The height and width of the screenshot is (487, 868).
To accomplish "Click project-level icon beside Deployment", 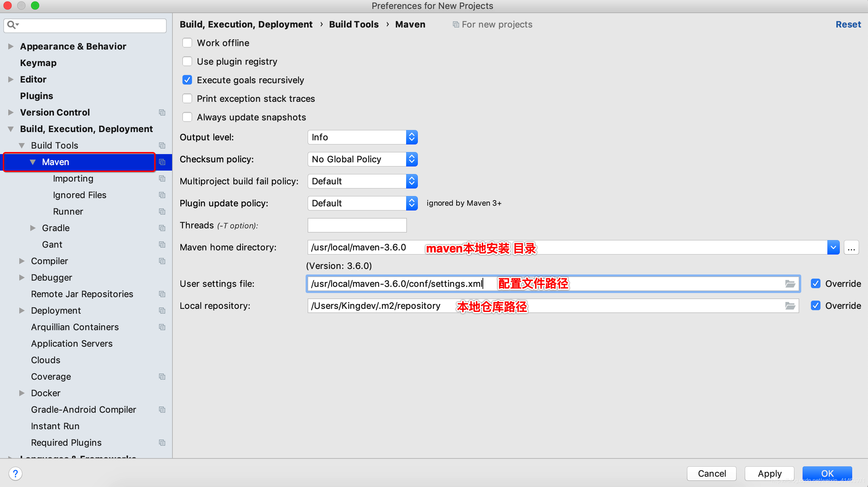I will pos(162,311).
